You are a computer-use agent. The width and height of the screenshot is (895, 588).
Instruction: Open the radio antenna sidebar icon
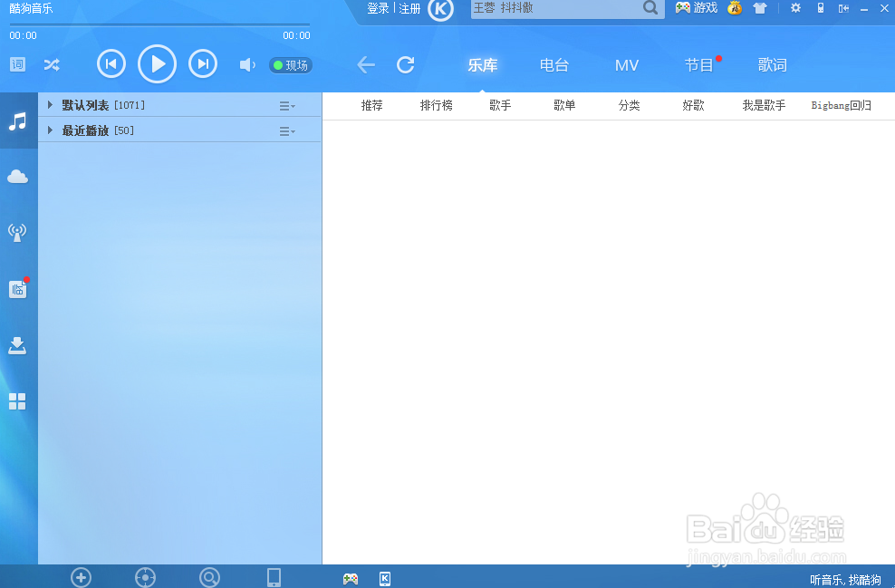click(x=17, y=232)
